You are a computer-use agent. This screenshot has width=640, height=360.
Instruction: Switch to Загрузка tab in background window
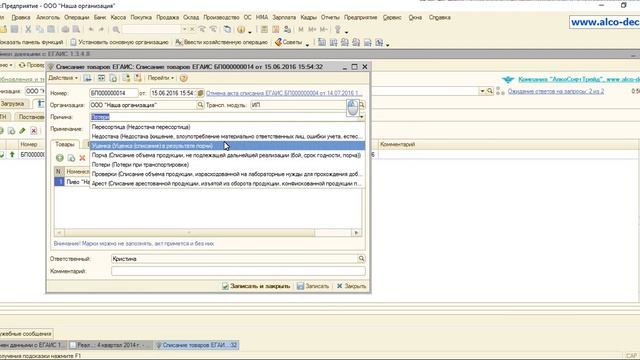tap(12, 104)
